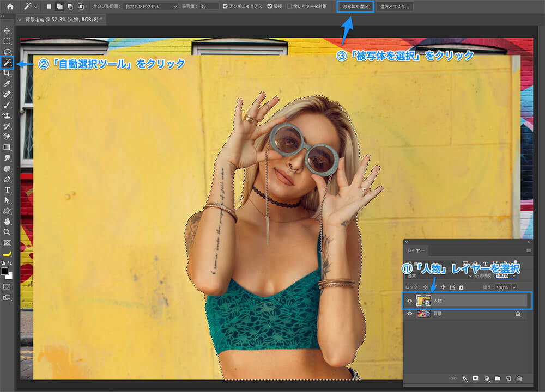Select the Healing Brush tool
This screenshot has height=392, width=545.
tap(7, 94)
